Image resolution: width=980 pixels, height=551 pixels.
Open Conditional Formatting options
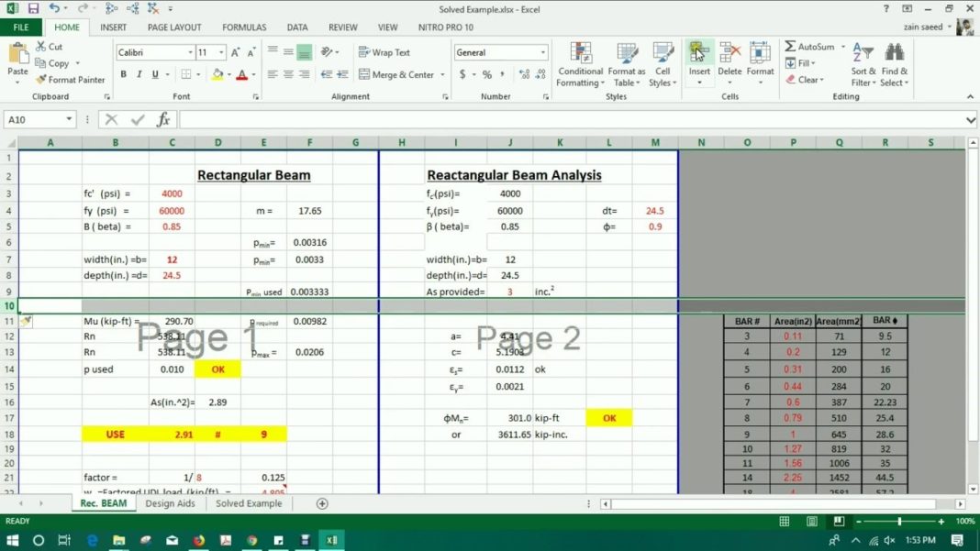579,65
